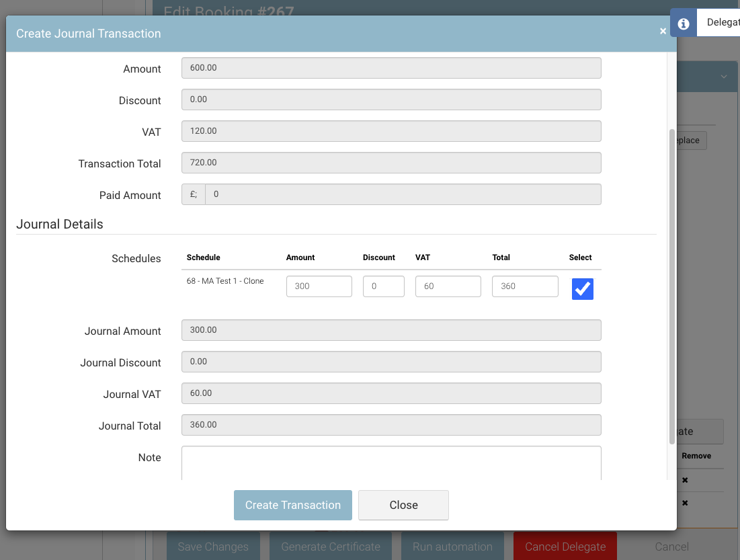
Task: Click the pound currency prefix of Paid Amount
Action: 194,194
